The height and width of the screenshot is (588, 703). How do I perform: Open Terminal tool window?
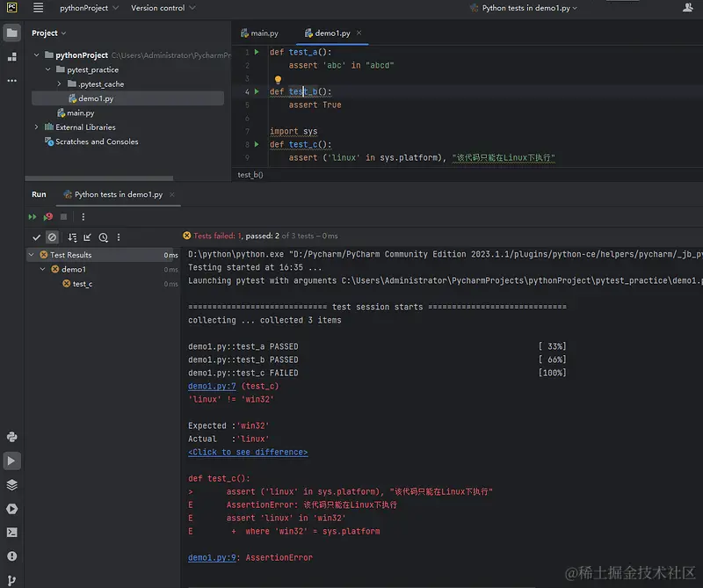(12, 533)
